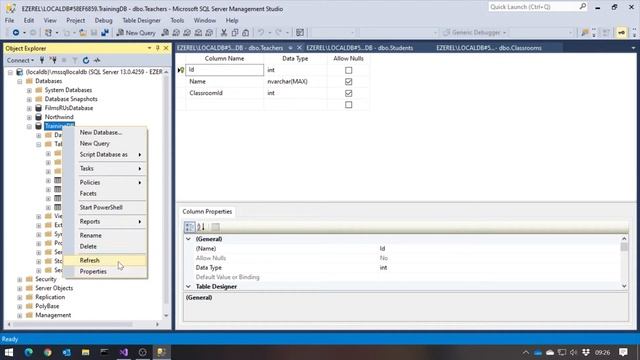Click the Categorized view icon in Column Properties
Viewport: 640px width, 360px height.
click(x=190, y=227)
